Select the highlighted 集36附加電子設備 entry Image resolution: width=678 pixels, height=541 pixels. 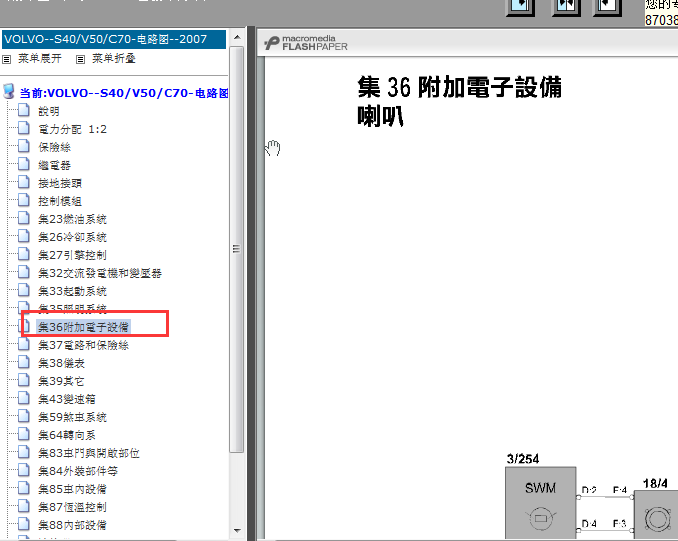[83, 327]
